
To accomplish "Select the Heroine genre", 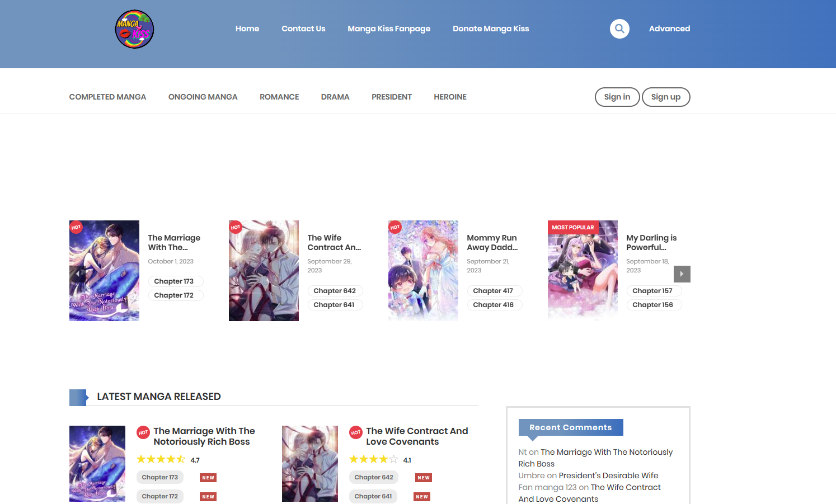I will tap(450, 97).
